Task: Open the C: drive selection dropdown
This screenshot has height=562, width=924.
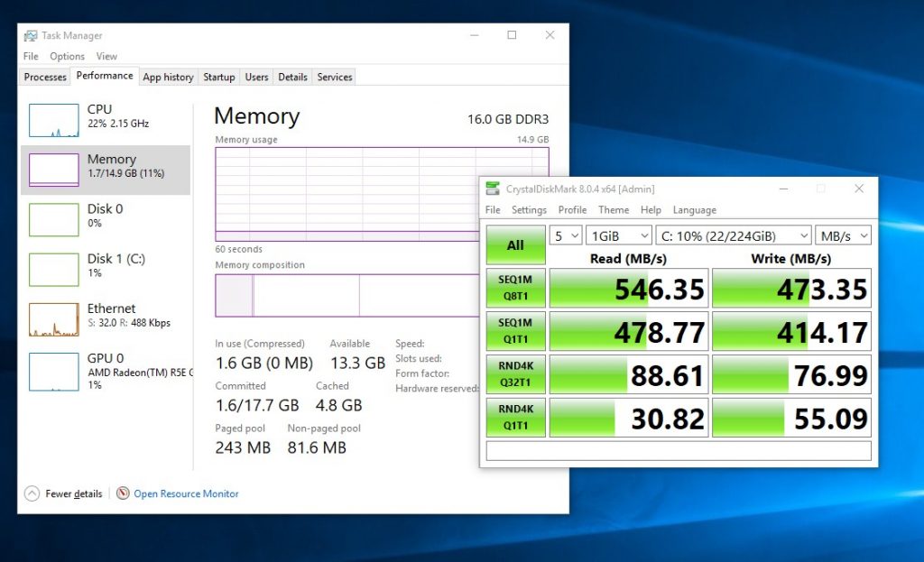Action: 734,235
